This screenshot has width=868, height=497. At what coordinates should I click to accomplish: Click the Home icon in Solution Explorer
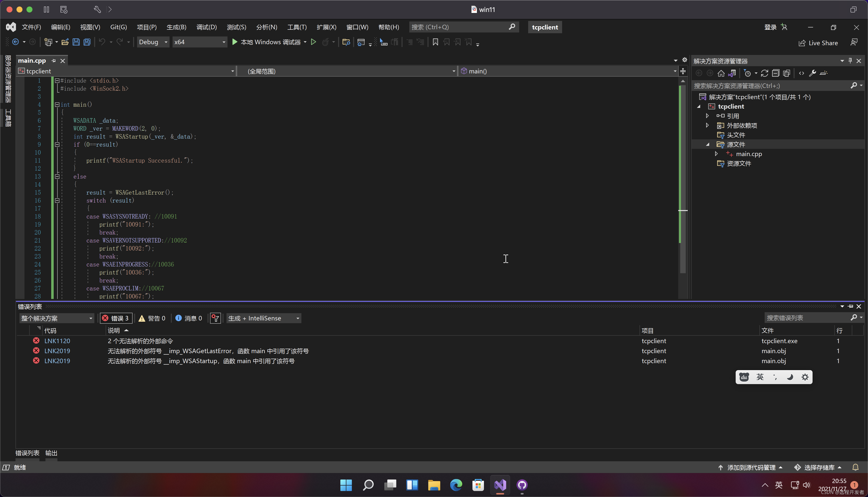721,73
